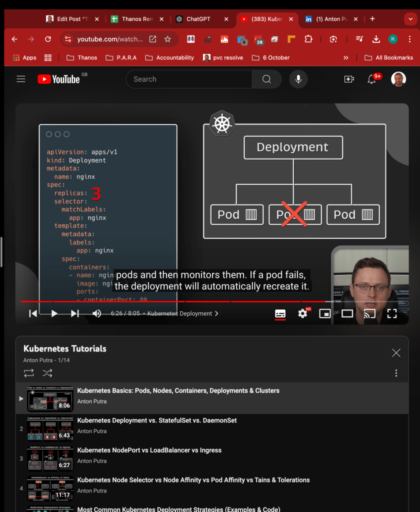420x512 pixels.
Task: Open the Chrome three-dot menu
Action: [409, 39]
